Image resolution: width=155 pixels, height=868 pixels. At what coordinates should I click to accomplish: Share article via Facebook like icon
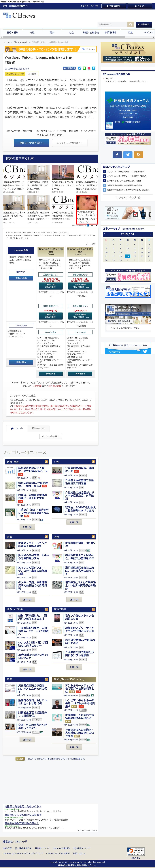click(x=69, y=68)
